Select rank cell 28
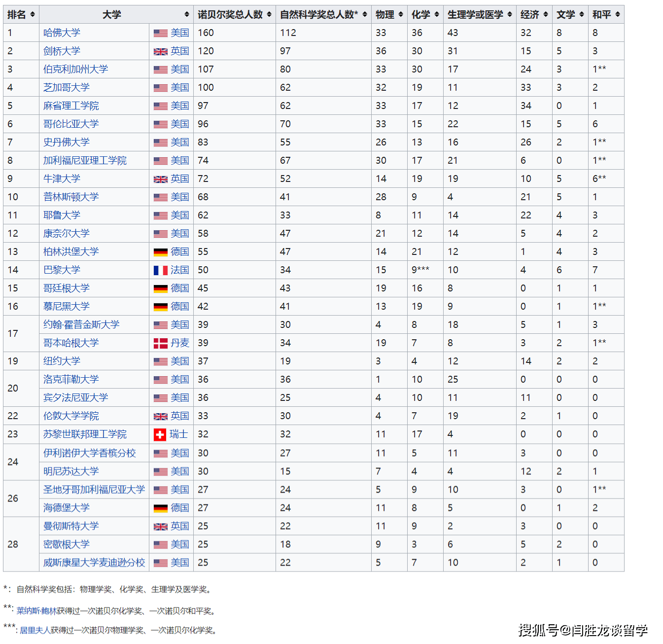The width and height of the screenshot is (663, 644). [x=21, y=544]
